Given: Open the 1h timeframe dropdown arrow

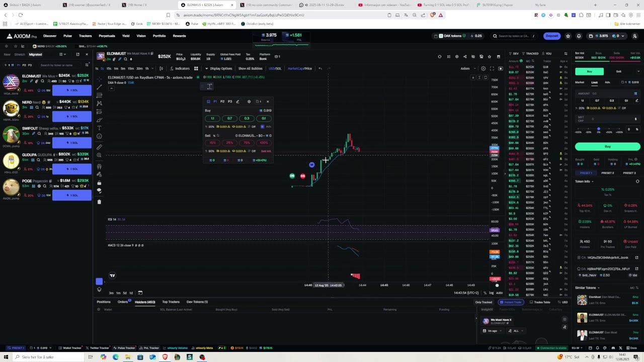Looking at the screenshot, I should click(153, 68).
